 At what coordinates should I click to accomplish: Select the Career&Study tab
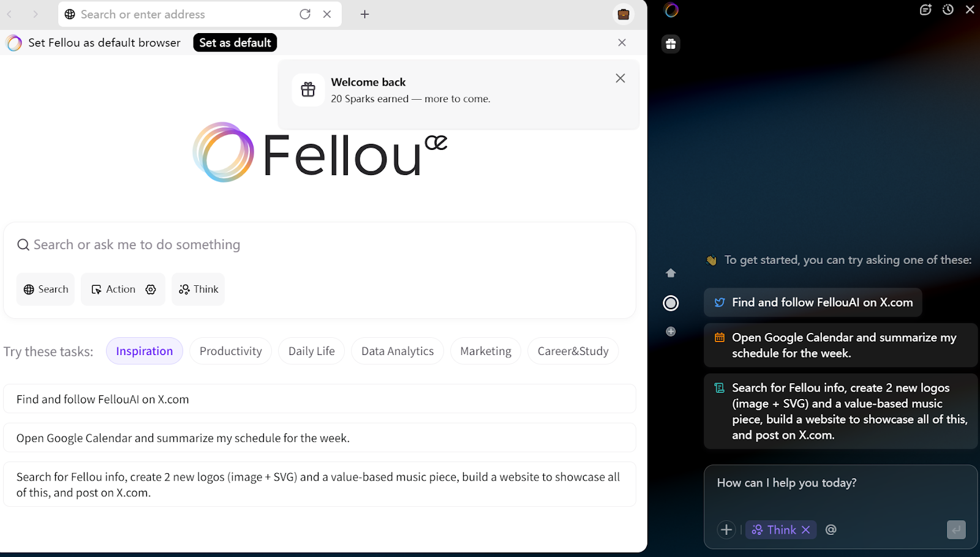coord(573,351)
